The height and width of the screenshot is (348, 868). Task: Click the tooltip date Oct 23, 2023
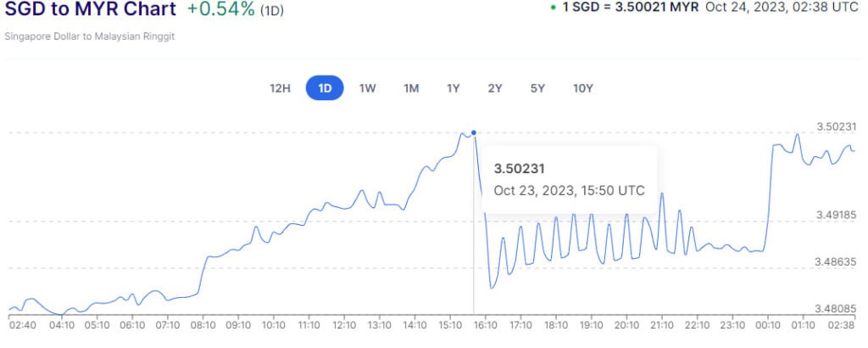click(x=536, y=190)
